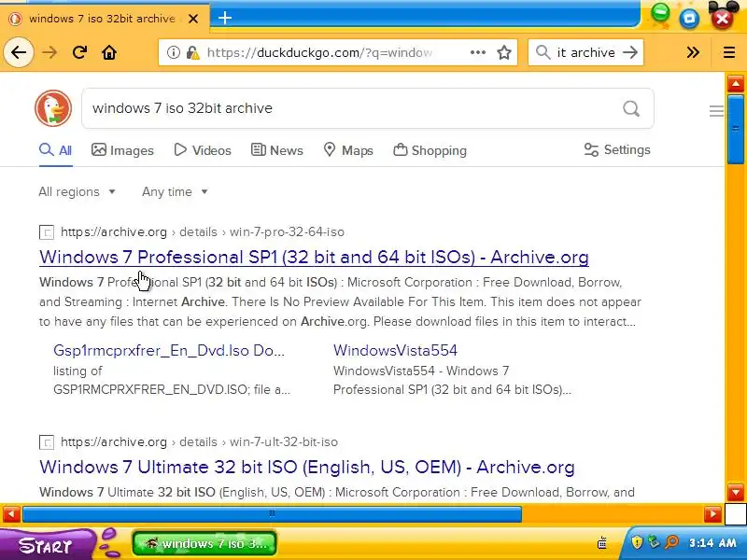747x560 pixels.
Task: Open the WindowsVista554 sublink
Action: coord(395,351)
